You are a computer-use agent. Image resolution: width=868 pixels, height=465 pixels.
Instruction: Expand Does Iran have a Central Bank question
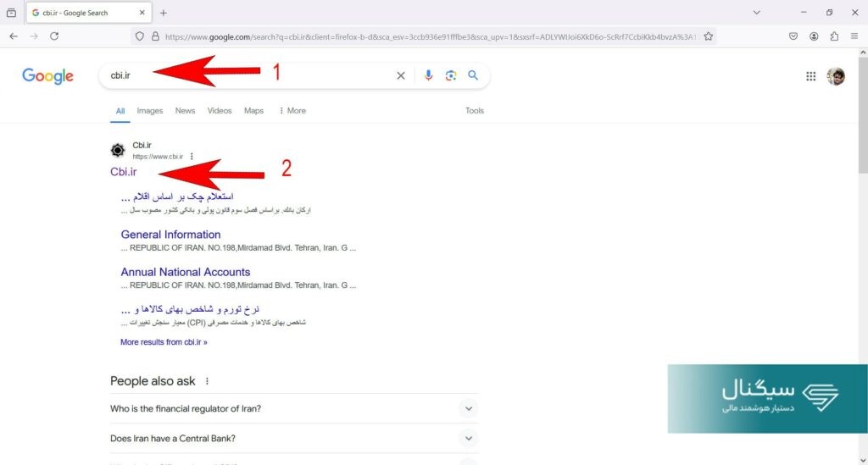pos(294,439)
